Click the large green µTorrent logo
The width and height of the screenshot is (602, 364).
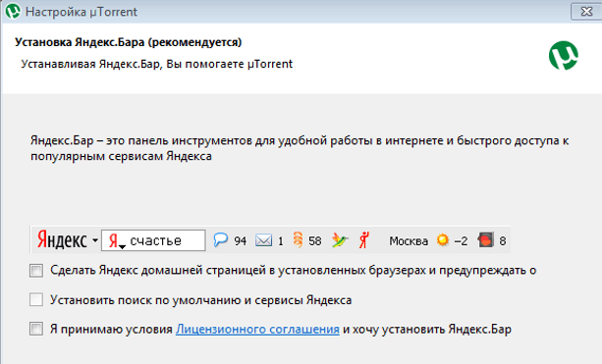(564, 56)
